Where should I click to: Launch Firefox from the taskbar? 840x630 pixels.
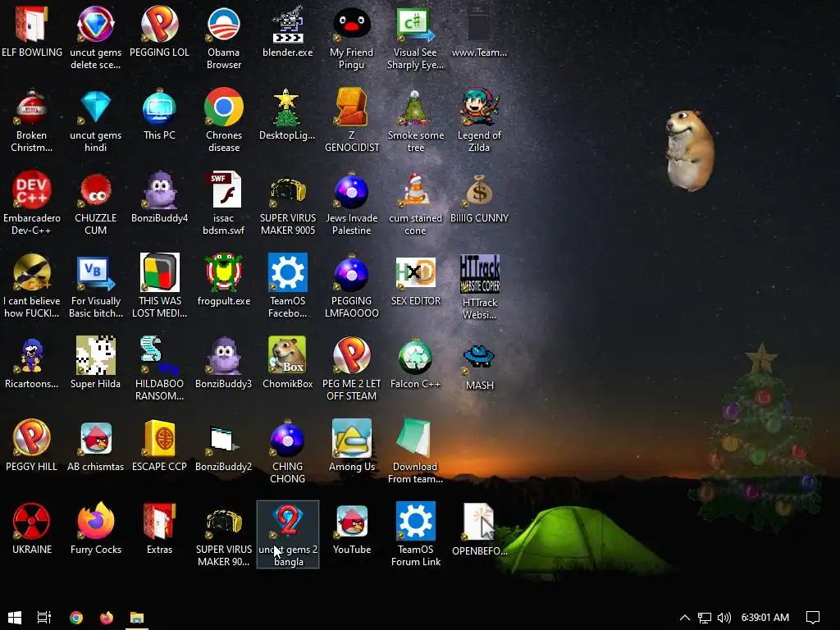[107, 617]
